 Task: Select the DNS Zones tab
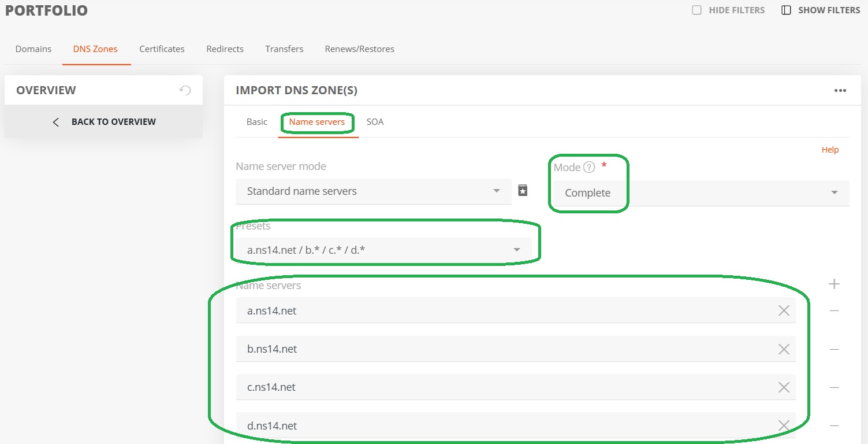[95, 49]
